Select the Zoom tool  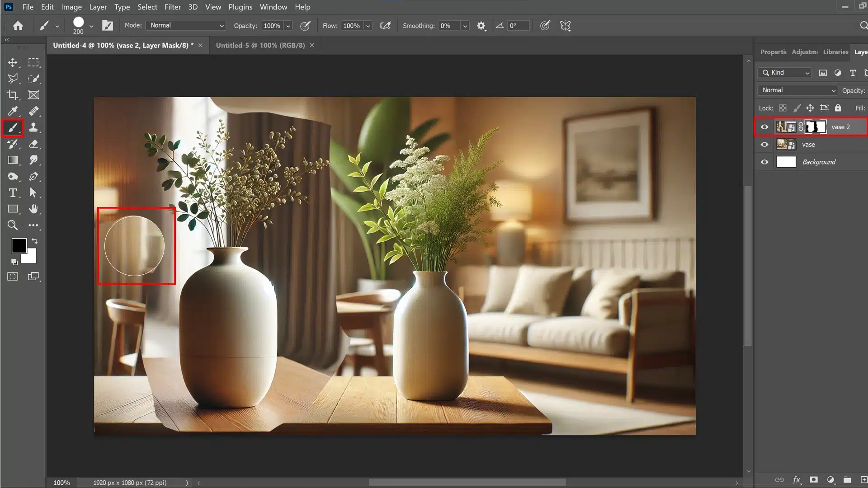point(13,225)
